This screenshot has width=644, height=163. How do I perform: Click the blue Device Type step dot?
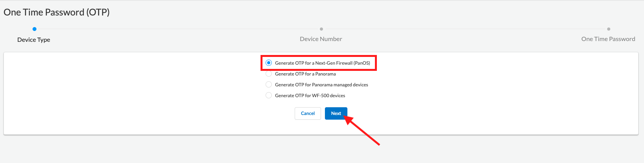[x=35, y=29]
